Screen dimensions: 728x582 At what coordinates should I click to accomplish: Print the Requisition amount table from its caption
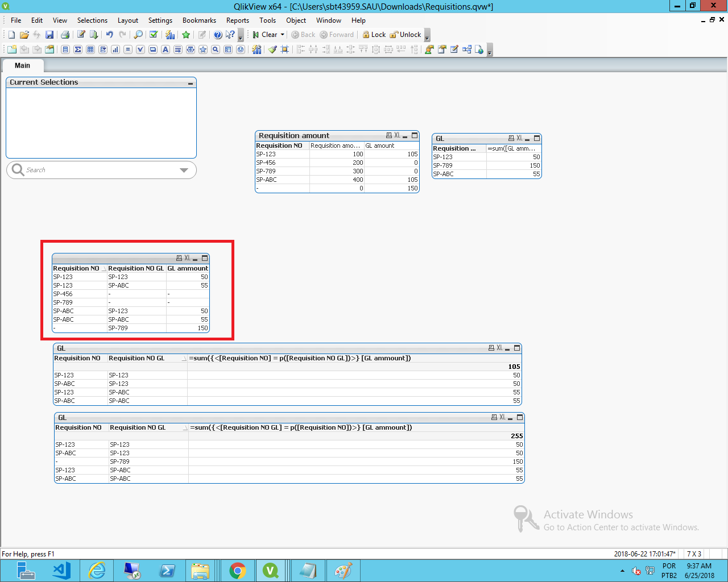click(389, 135)
